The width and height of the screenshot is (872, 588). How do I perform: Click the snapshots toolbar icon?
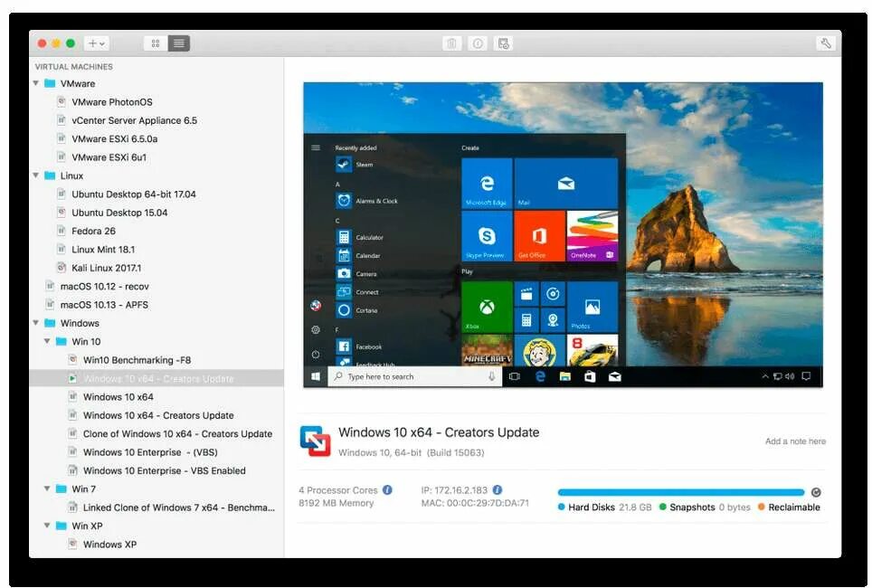tap(503, 43)
